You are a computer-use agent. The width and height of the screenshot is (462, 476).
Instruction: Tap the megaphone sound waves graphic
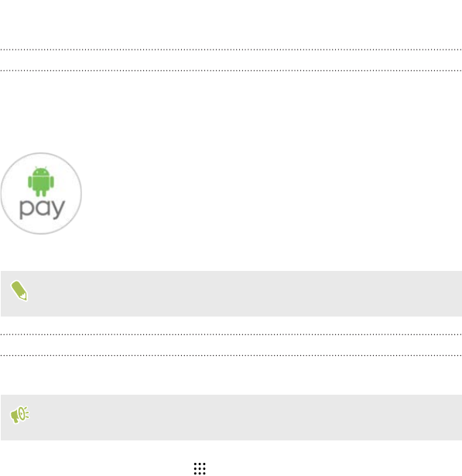pos(26,413)
